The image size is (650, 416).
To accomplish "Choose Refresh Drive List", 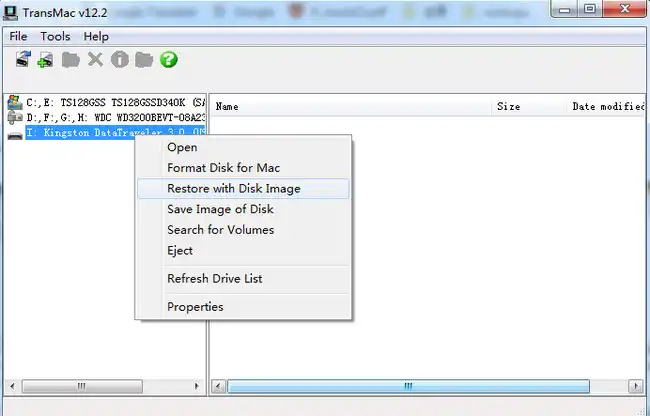I will (243, 278).
